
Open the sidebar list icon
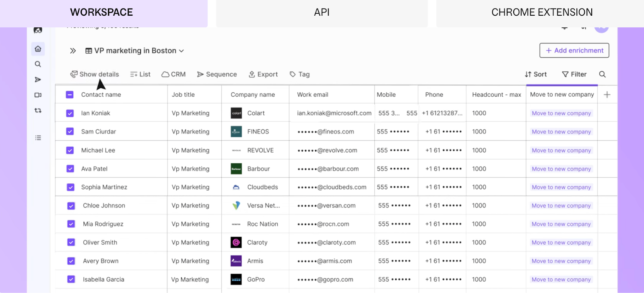(38, 138)
